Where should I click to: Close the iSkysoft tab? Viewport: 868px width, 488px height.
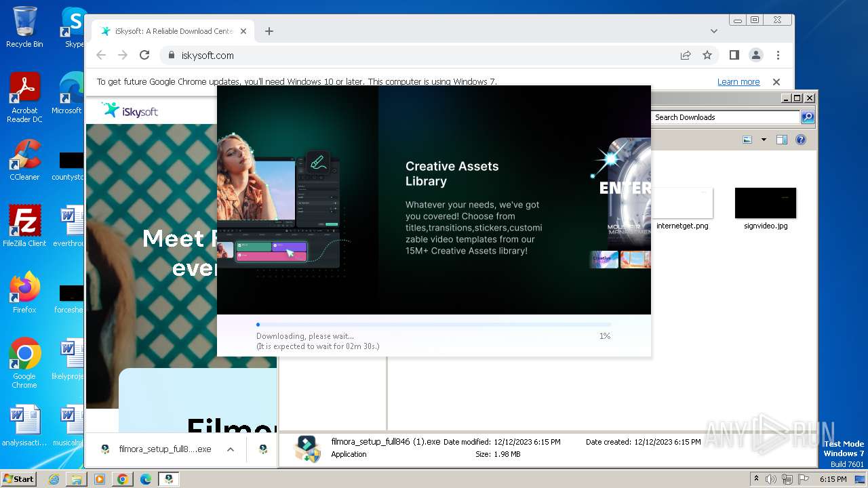pyautogui.click(x=243, y=31)
